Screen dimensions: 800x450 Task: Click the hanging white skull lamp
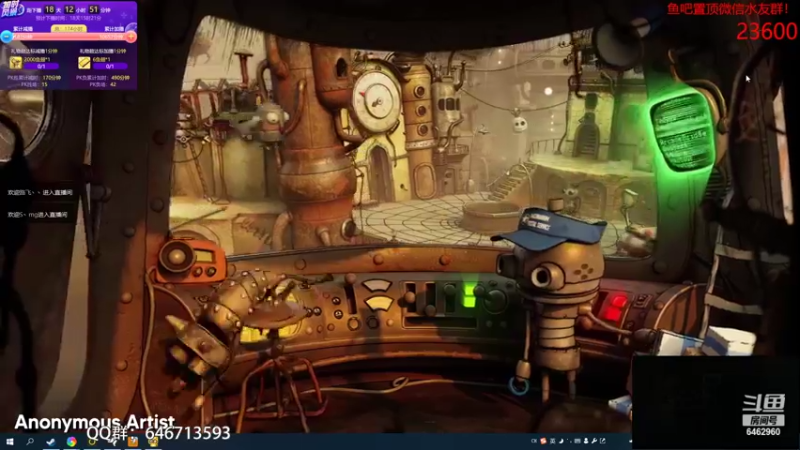[519, 124]
